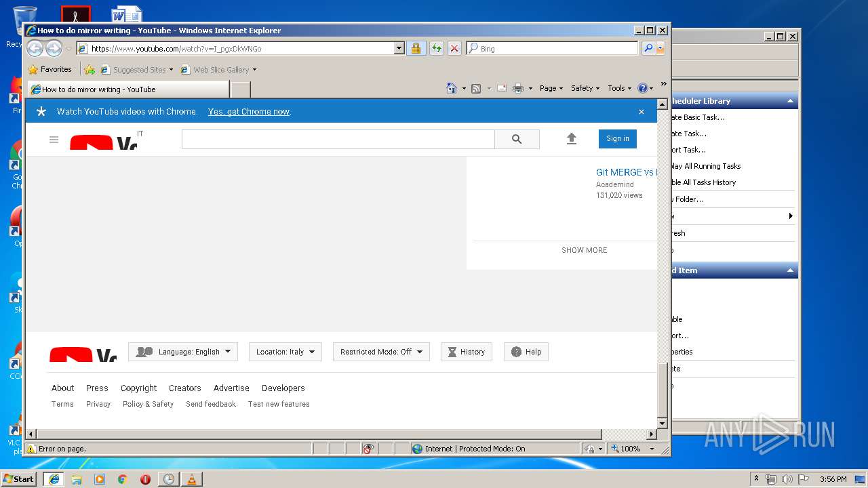The height and width of the screenshot is (488, 868).
Task: Open the 'Git MERGE vs' video link
Action: (626, 172)
